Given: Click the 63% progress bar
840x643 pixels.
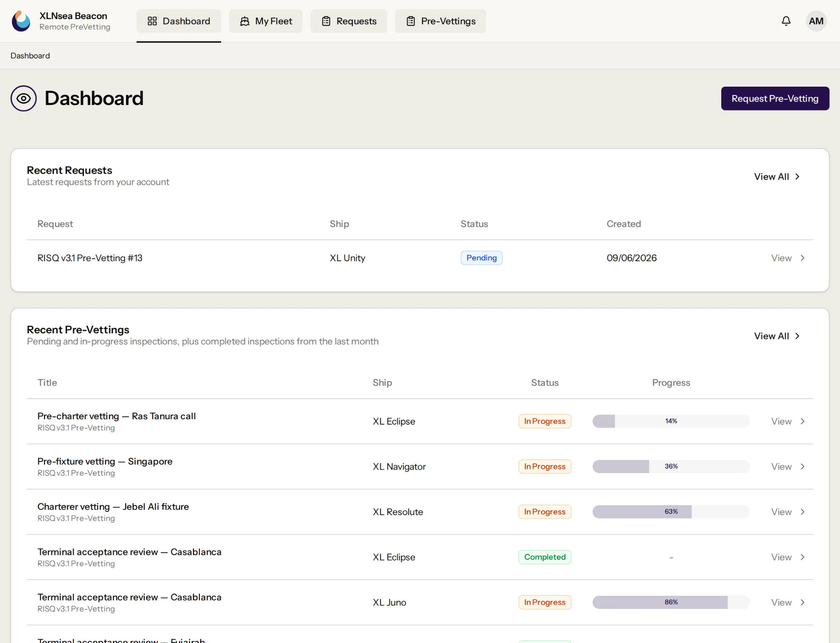Looking at the screenshot, I should (x=671, y=512).
